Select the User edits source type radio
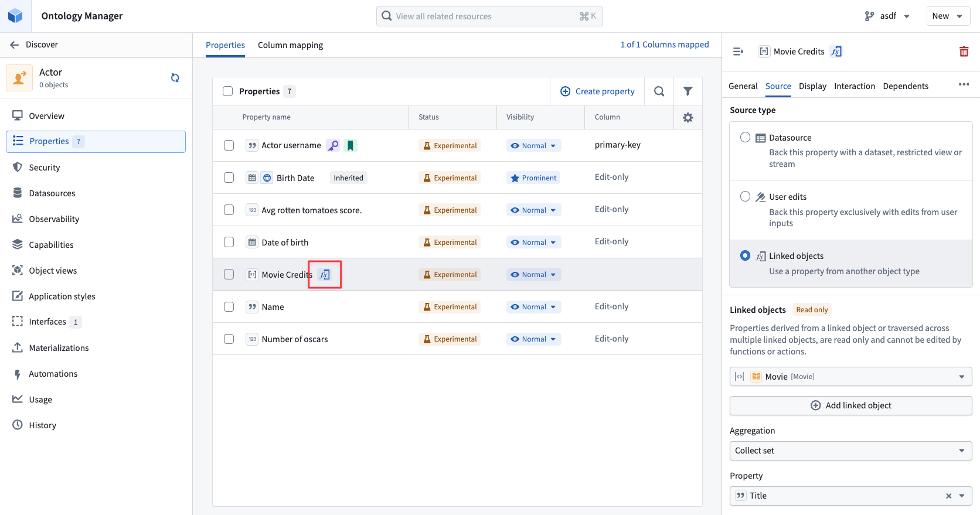The height and width of the screenshot is (515, 980). click(745, 196)
